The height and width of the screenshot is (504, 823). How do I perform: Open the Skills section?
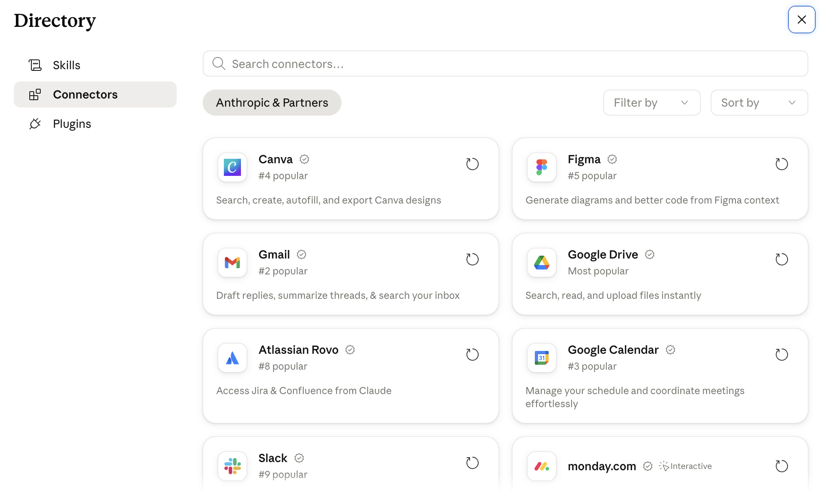pos(95,65)
